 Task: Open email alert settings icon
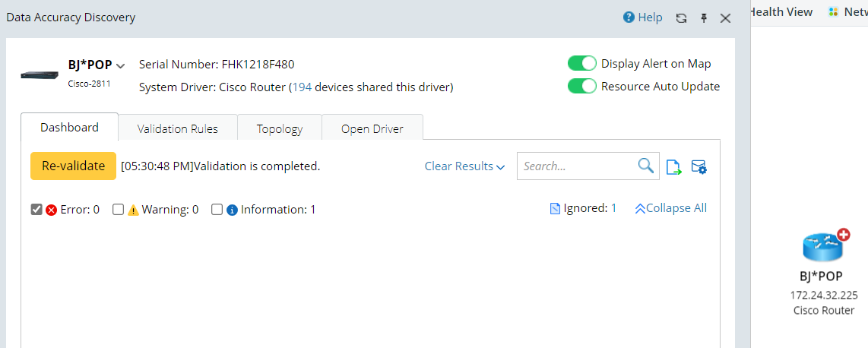pyautogui.click(x=699, y=166)
